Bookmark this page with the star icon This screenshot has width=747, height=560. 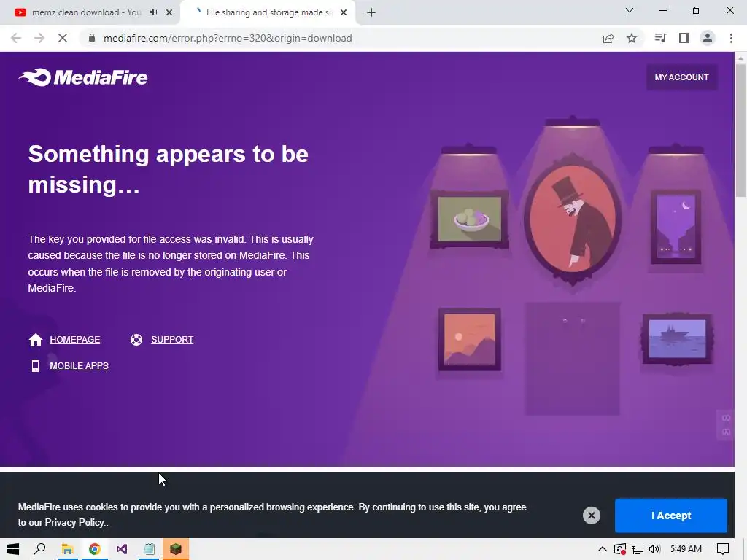(632, 38)
